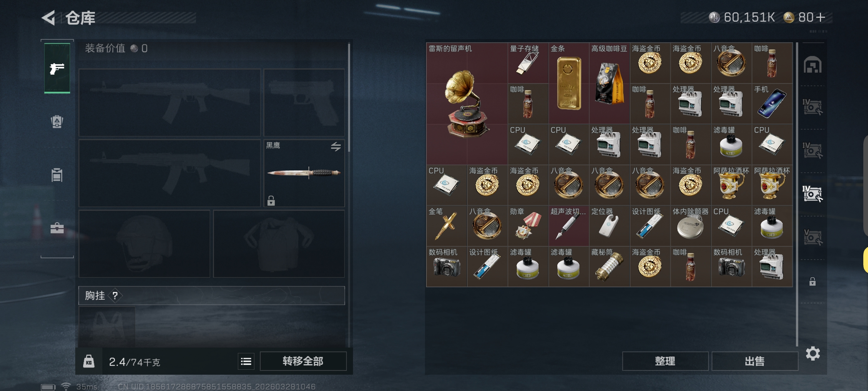The width and height of the screenshot is (868, 391).
Task: Click the stash grid vertical scrollbar
Action: coord(797,194)
